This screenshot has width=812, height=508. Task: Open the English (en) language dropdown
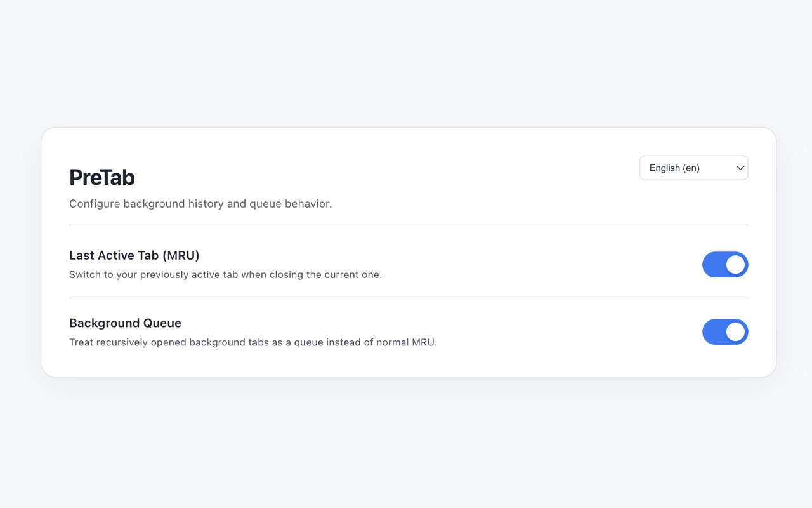coord(693,168)
